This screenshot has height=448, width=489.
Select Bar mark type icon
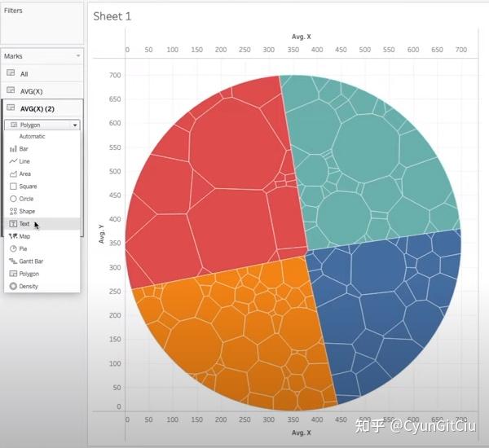(13, 149)
